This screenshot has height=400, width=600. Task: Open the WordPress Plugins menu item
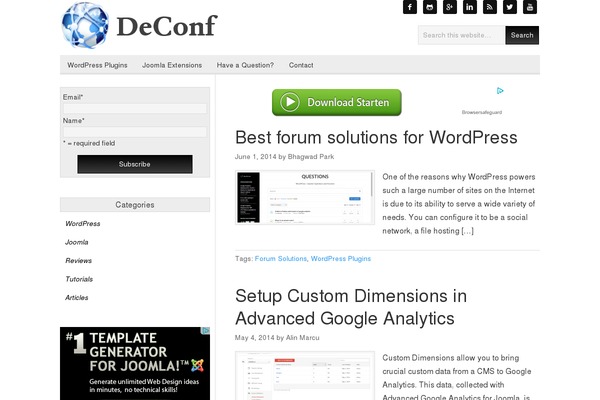click(x=97, y=65)
